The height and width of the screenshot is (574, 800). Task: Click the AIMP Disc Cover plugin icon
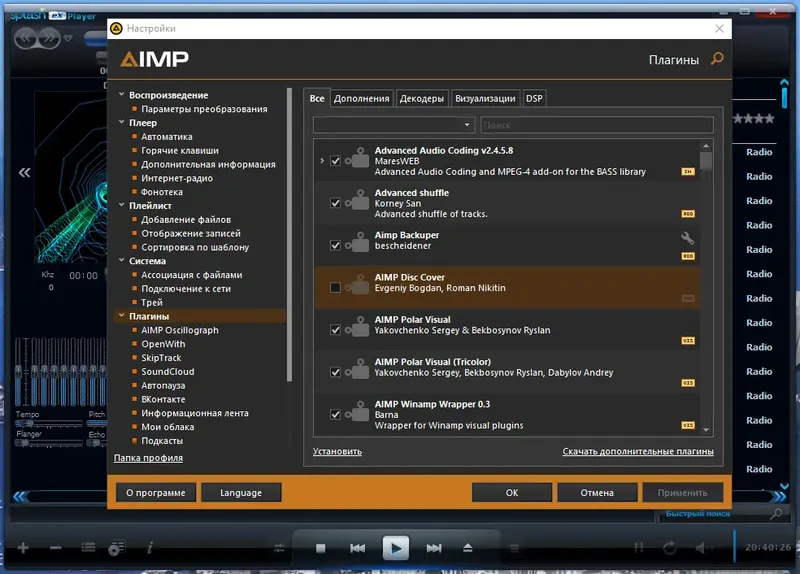(x=358, y=285)
